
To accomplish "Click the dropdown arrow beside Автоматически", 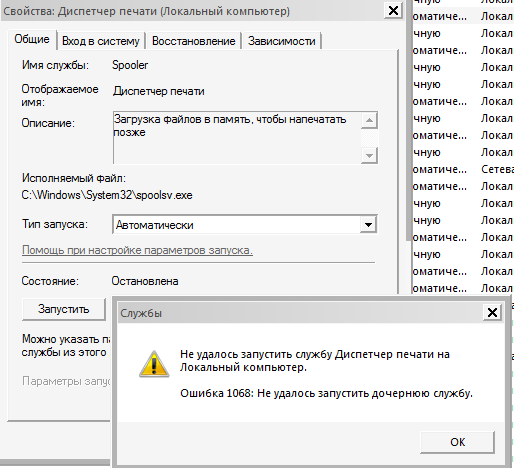I will (368, 225).
